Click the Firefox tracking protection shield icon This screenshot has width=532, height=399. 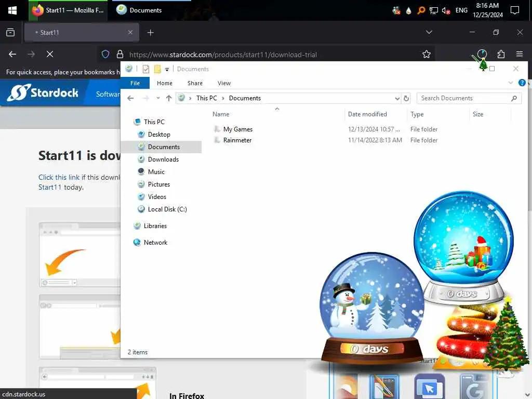click(x=105, y=54)
